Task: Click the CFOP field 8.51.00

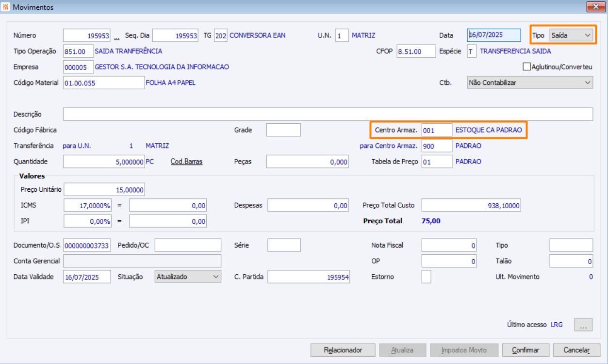Action: 416,51
